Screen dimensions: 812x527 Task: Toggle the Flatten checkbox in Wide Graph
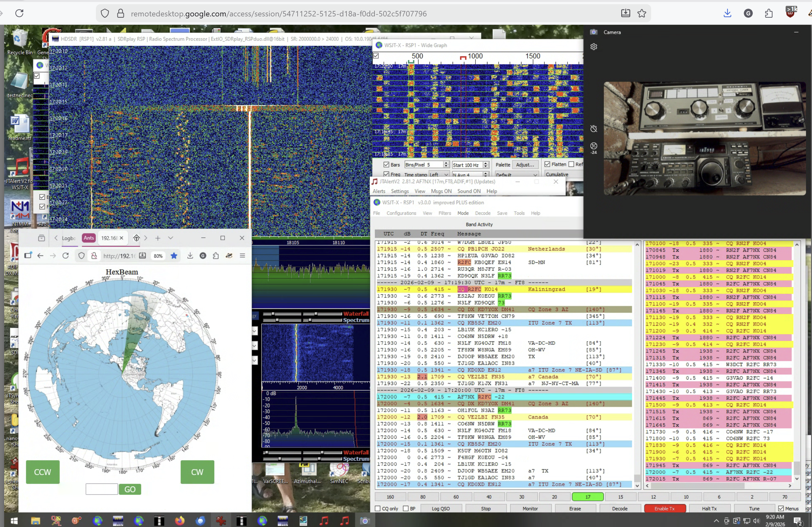[547, 164]
